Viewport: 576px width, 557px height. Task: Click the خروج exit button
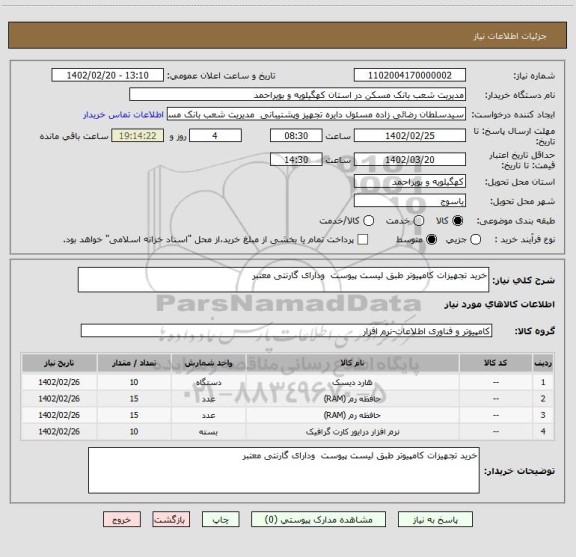click(x=122, y=520)
